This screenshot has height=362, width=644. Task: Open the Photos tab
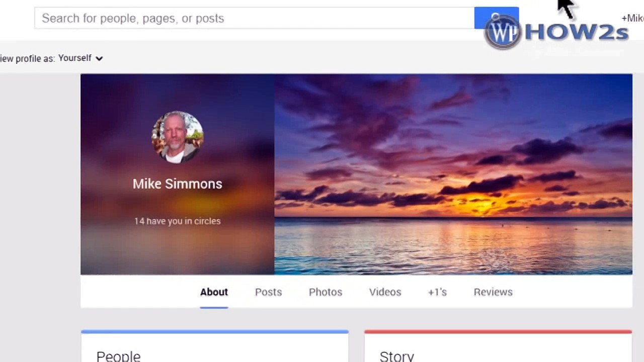click(326, 292)
